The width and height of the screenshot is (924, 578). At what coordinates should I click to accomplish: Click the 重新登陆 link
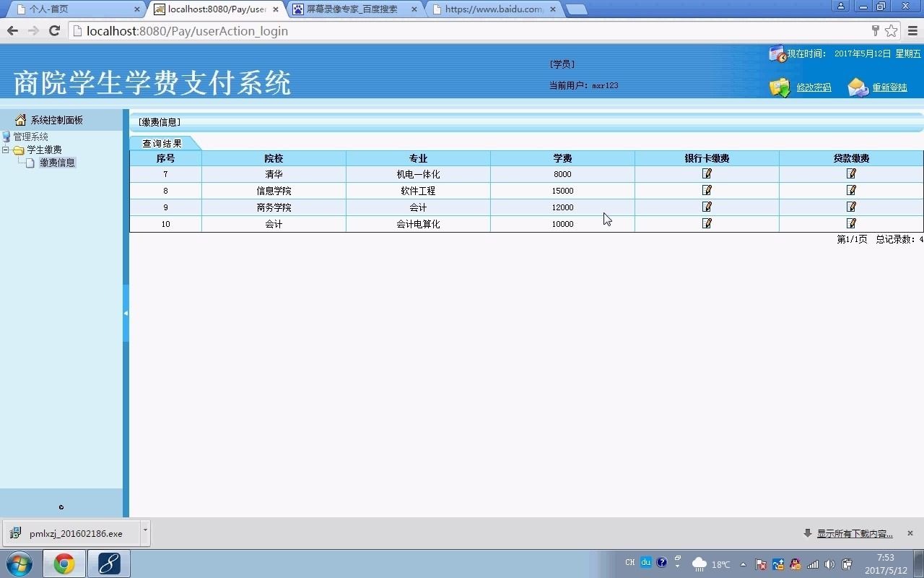pyautogui.click(x=890, y=87)
